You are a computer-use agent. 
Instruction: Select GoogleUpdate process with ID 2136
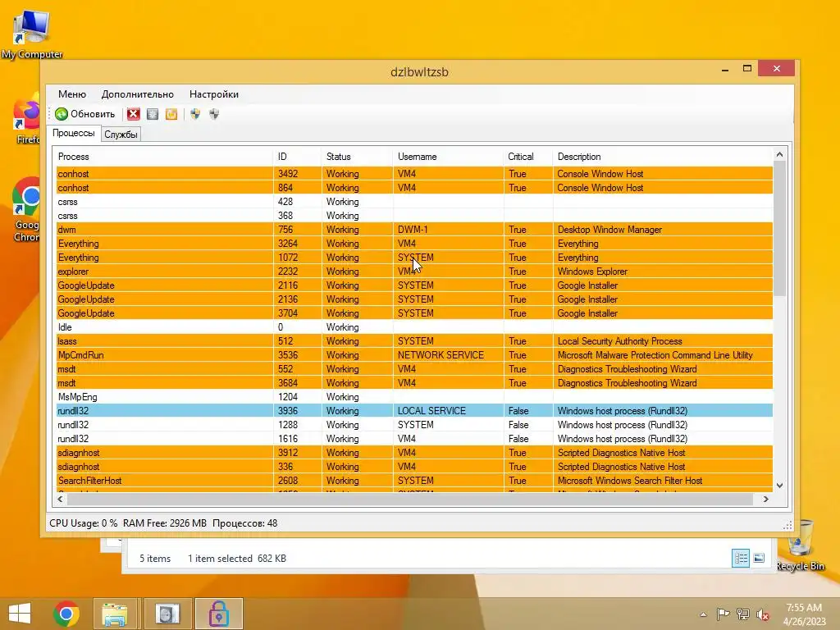pyautogui.click(x=414, y=299)
